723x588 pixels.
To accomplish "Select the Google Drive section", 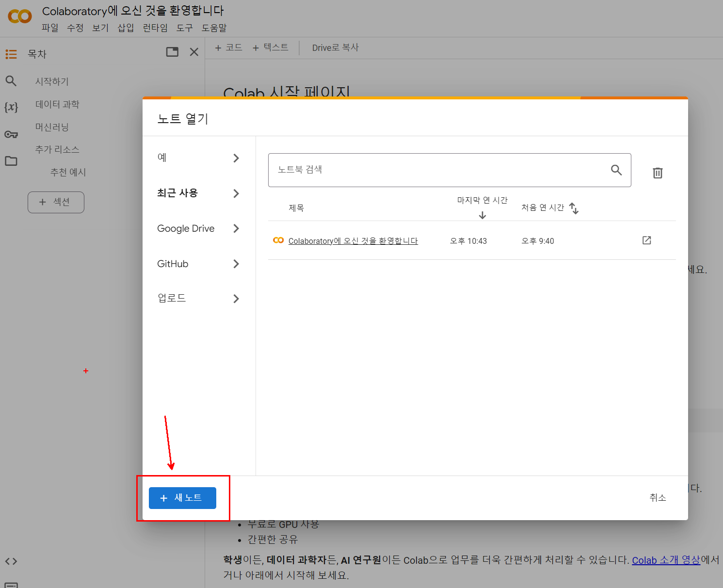I will pos(199,228).
